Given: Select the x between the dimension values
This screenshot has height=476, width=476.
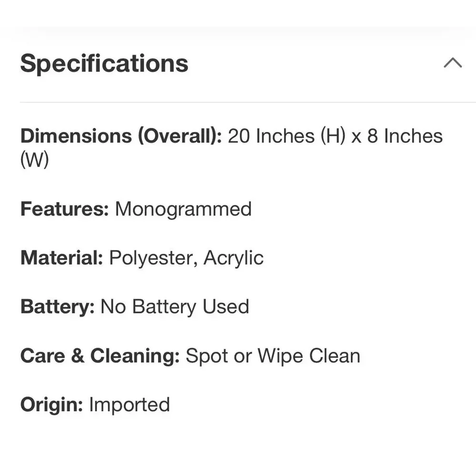Looking at the screenshot, I should coord(357,138).
